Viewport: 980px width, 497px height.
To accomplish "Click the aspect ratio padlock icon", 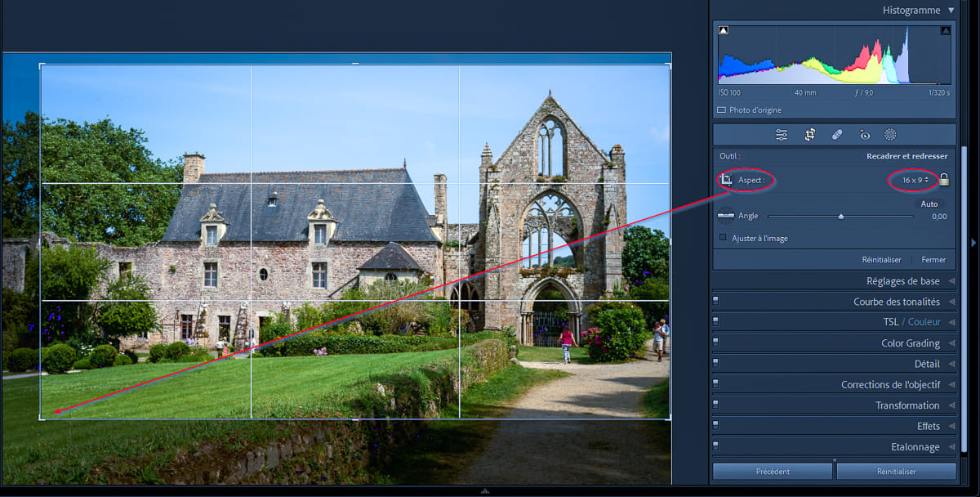I will (944, 180).
